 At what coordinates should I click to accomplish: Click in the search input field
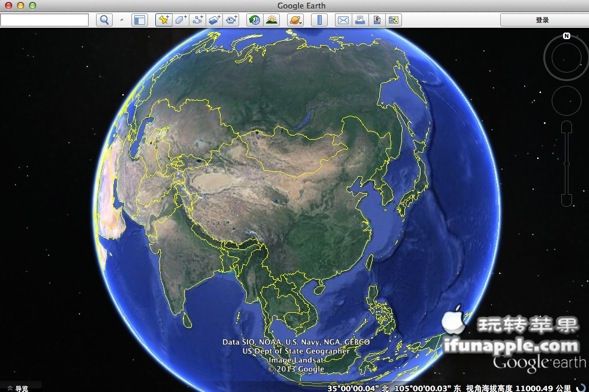tap(44, 20)
